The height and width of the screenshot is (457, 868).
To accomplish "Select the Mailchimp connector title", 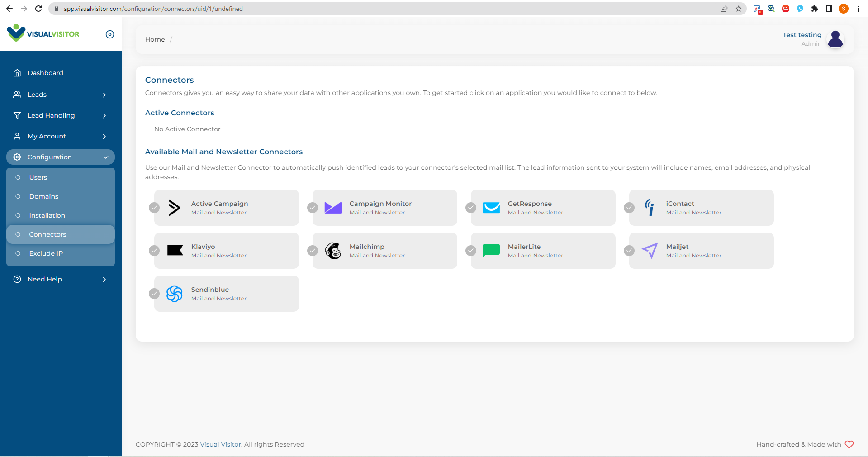I will coord(367,247).
